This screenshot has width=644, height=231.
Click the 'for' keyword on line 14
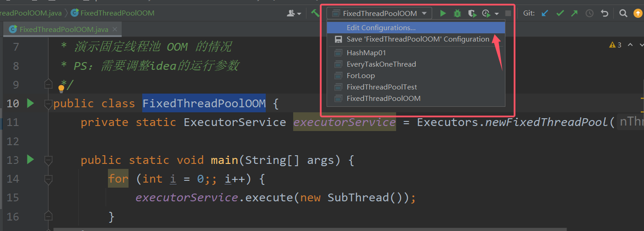118,179
